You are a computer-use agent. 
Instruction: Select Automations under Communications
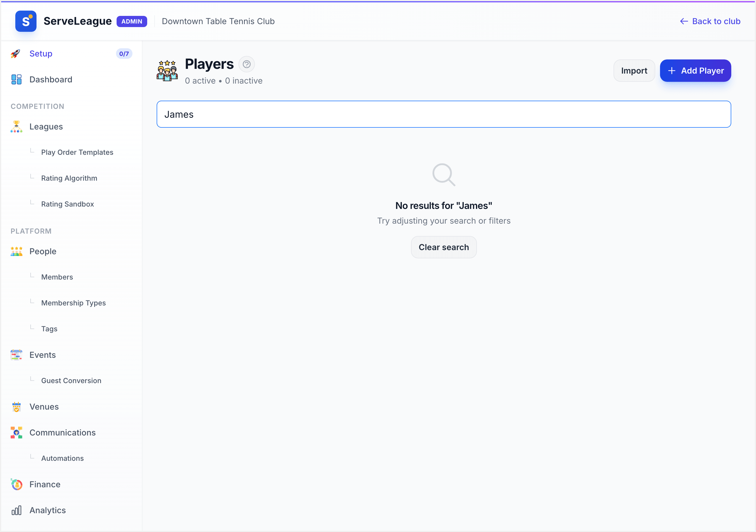coord(62,458)
